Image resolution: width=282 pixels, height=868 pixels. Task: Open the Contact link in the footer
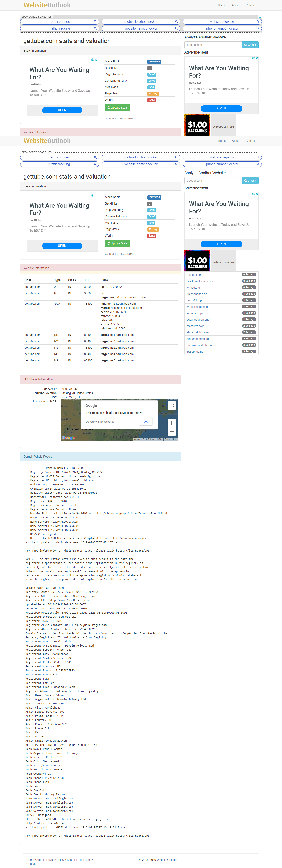[x=31, y=864]
